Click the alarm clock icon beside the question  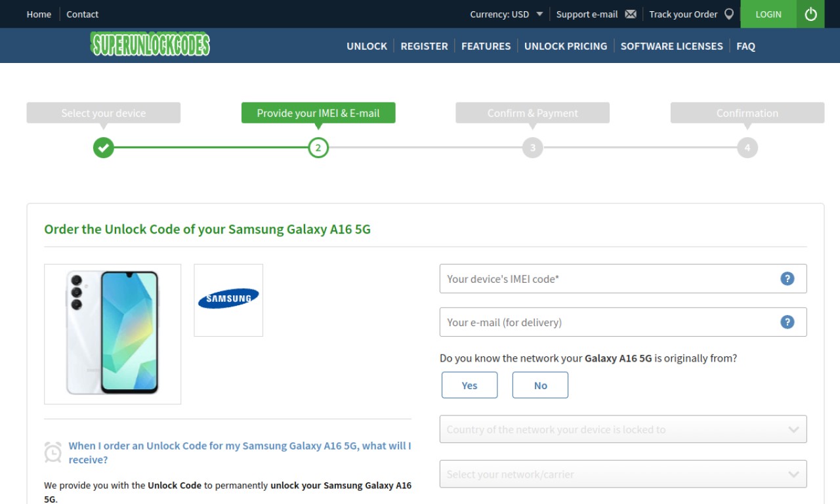point(53,452)
